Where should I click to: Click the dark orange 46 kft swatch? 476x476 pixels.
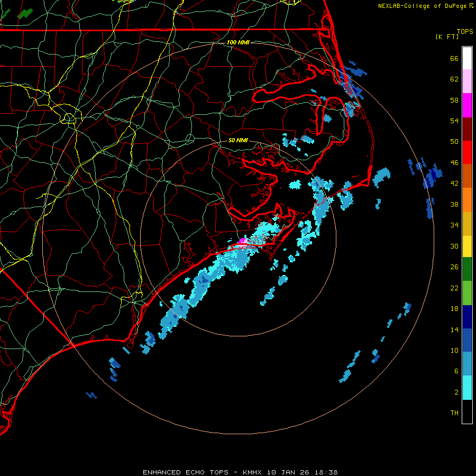(x=467, y=176)
